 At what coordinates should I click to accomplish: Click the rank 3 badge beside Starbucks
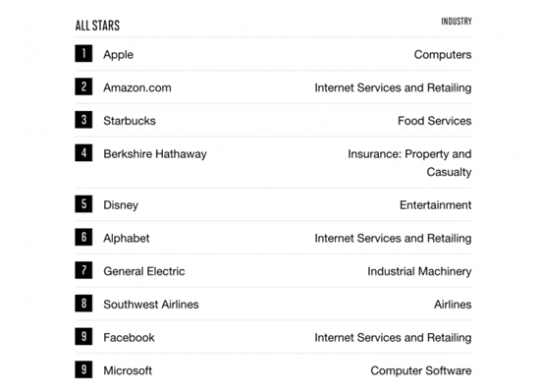[x=84, y=120]
